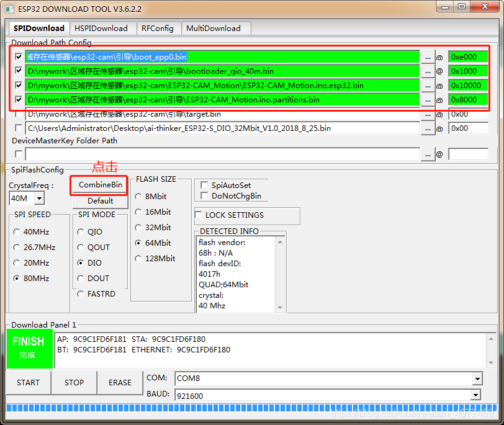Open the CrystalFreq 40M dropdown
504x425 pixels.
point(39,198)
